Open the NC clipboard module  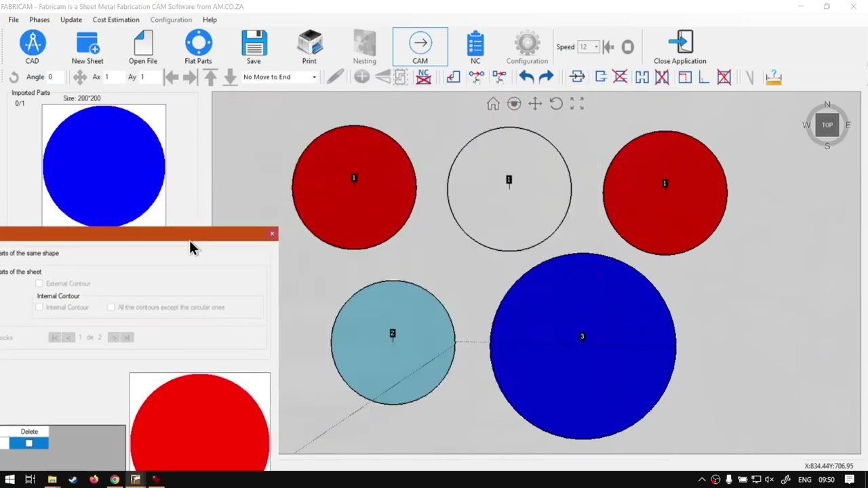point(475,47)
